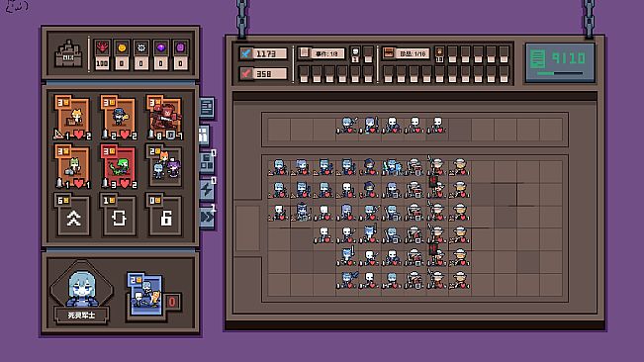Screen dimensions: 644x362
Task: Open the columns side tab
Action: point(205,136)
